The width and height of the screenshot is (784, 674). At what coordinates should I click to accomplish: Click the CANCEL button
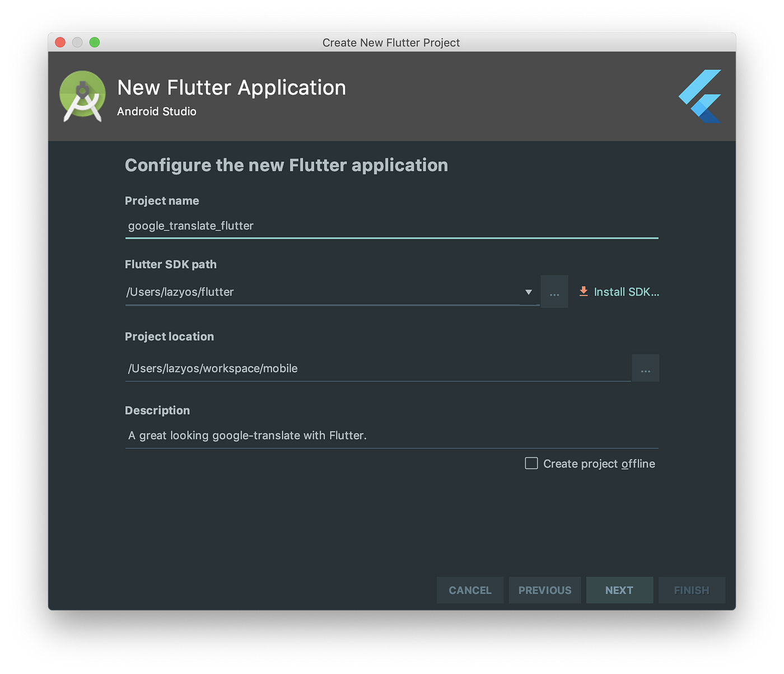coord(470,590)
